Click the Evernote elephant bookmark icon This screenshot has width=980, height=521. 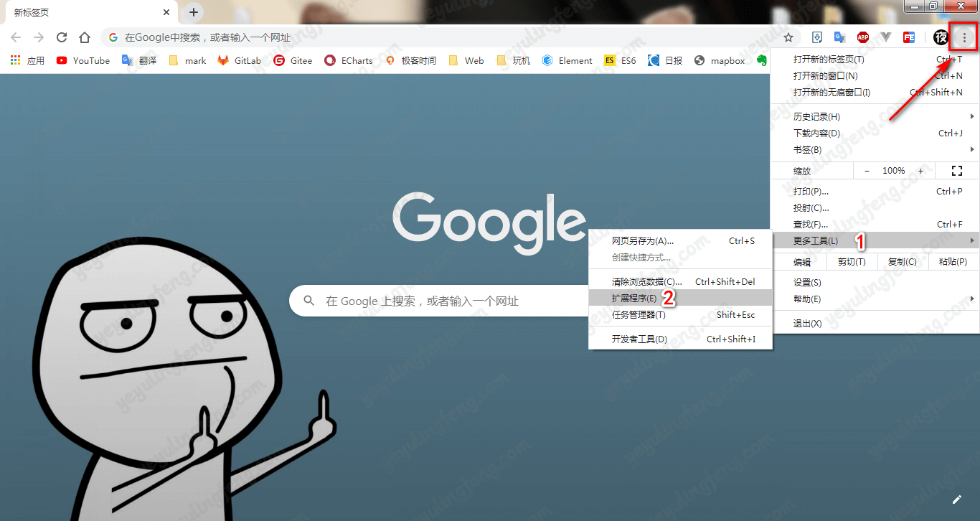point(762,61)
